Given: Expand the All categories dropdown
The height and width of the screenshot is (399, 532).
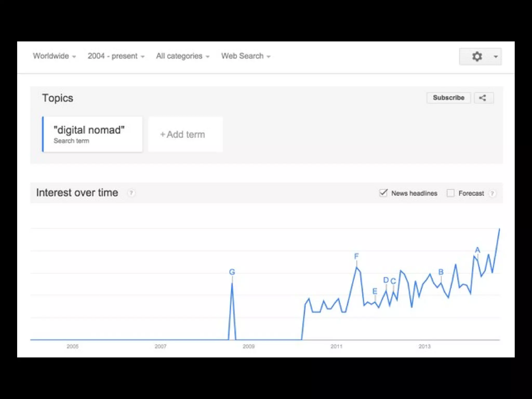Looking at the screenshot, I should pos(182,56).
